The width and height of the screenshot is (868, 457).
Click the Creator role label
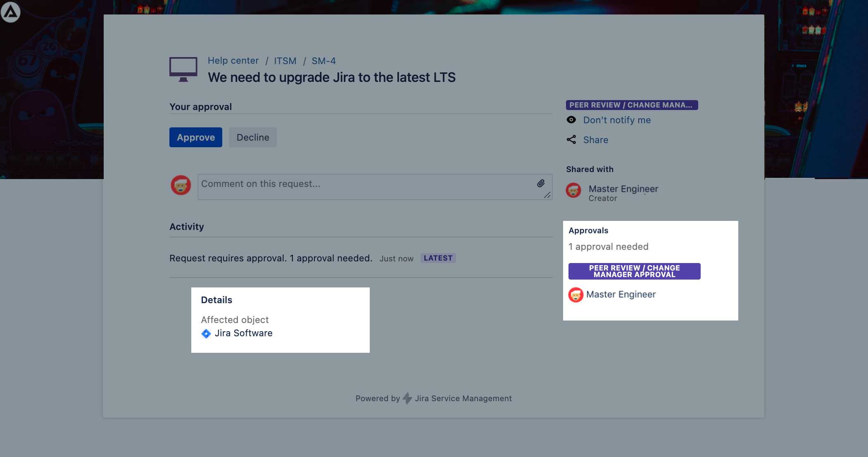602,199
